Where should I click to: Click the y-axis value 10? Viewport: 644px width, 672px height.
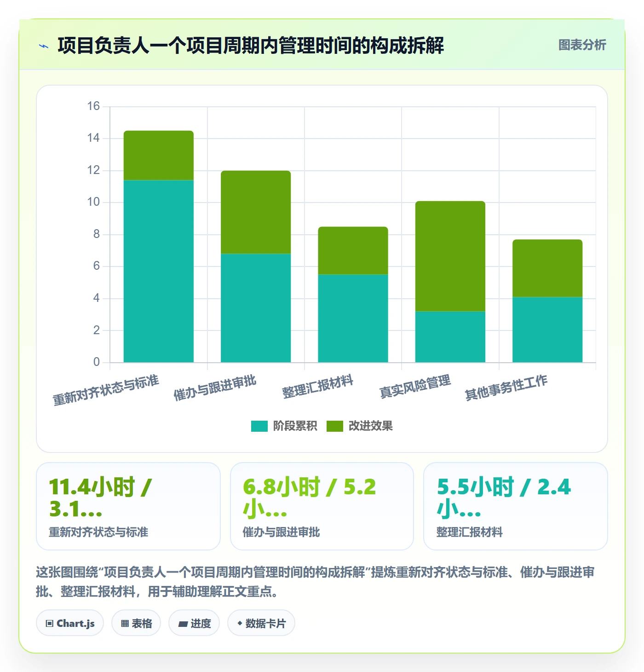93,202
